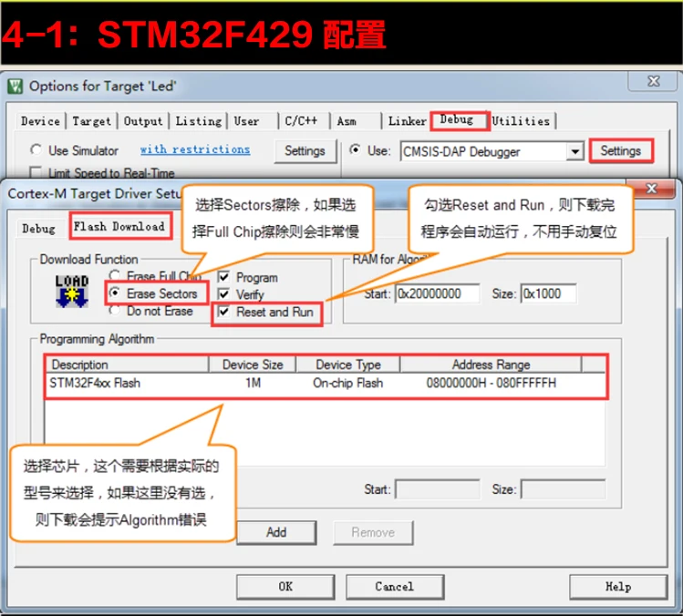This screenshot has height=616, width=683.
Task: Click the Cancel button
Action: pos(395,587)
